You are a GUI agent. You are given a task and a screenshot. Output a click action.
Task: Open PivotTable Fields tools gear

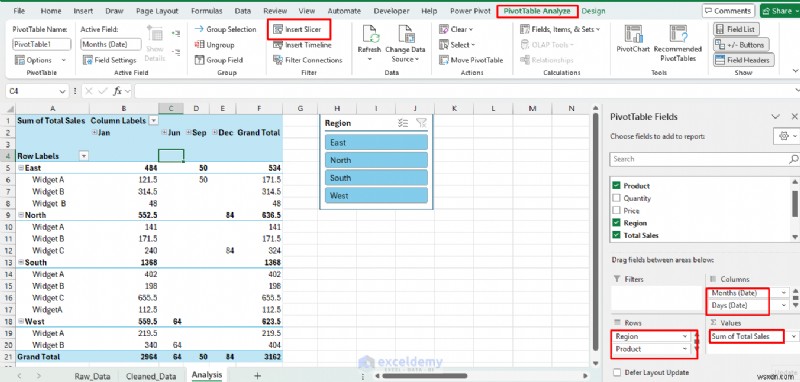click(786, 137)
